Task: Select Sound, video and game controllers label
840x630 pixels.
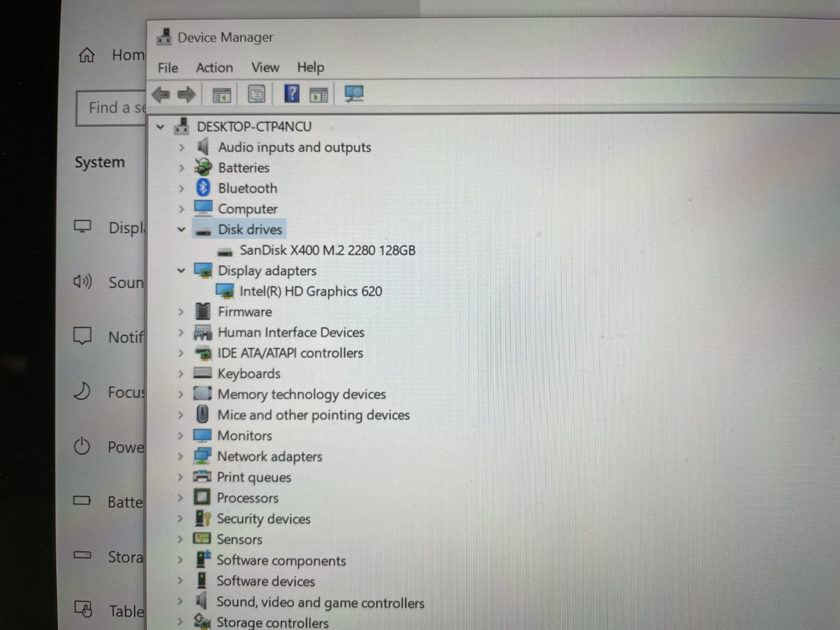Action: point(320,602)
